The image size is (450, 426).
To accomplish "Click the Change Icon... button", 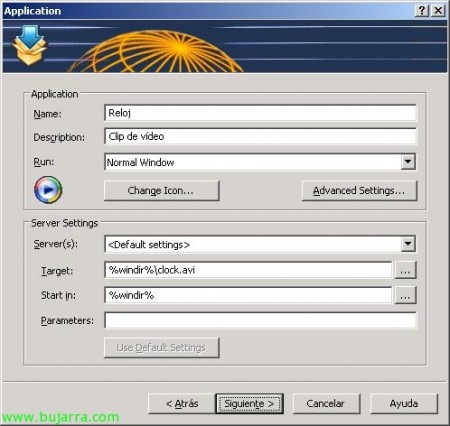I will [x=161, y=191].
